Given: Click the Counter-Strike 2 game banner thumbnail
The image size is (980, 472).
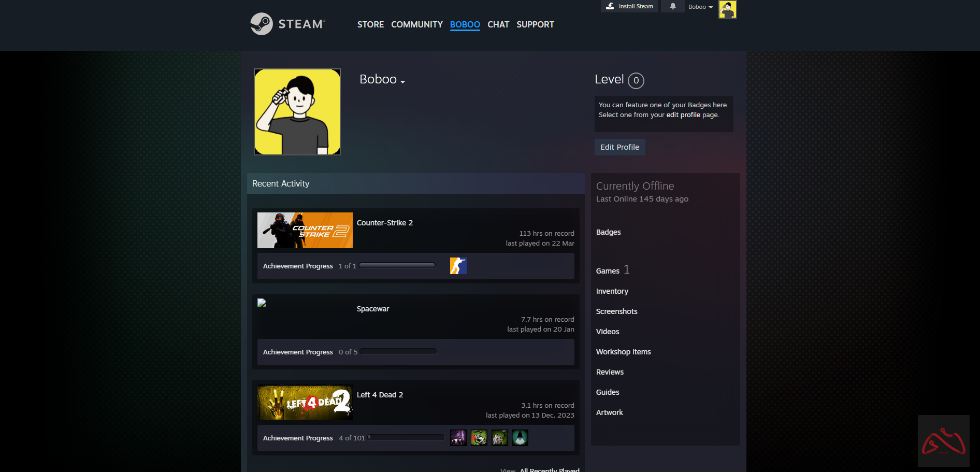Looking at the screenshot, I should 305,230.
